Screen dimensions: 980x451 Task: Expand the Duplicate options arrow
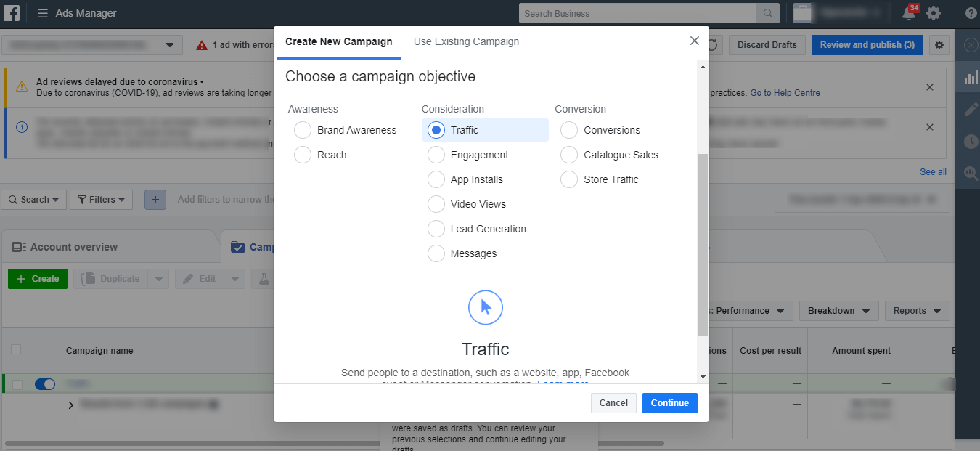pos(159,279)
